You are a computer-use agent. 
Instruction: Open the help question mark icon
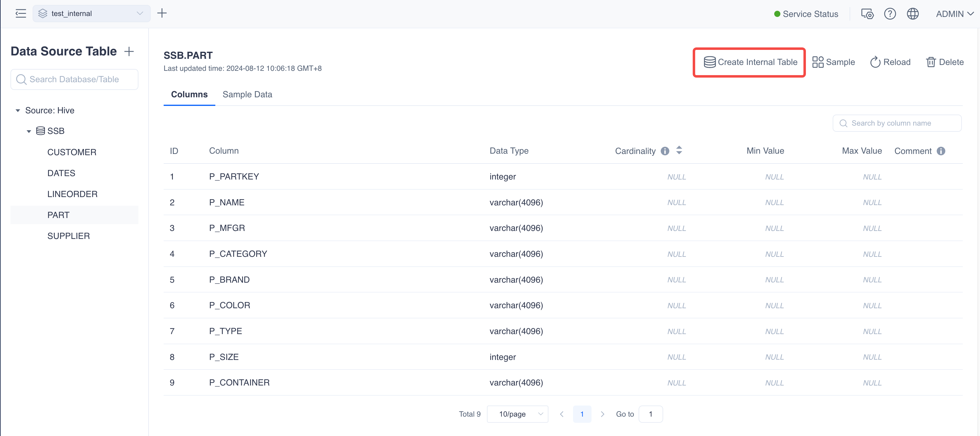point(890,14)
